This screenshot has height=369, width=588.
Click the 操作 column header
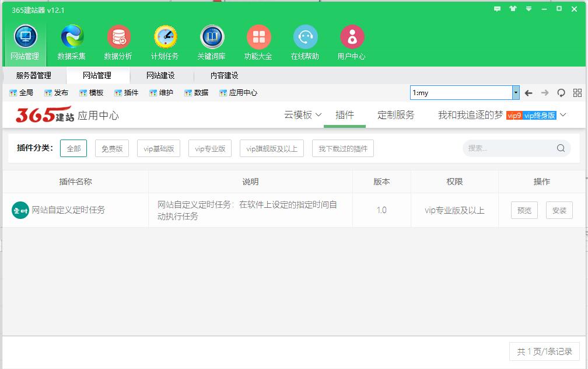tap(541, 182)
